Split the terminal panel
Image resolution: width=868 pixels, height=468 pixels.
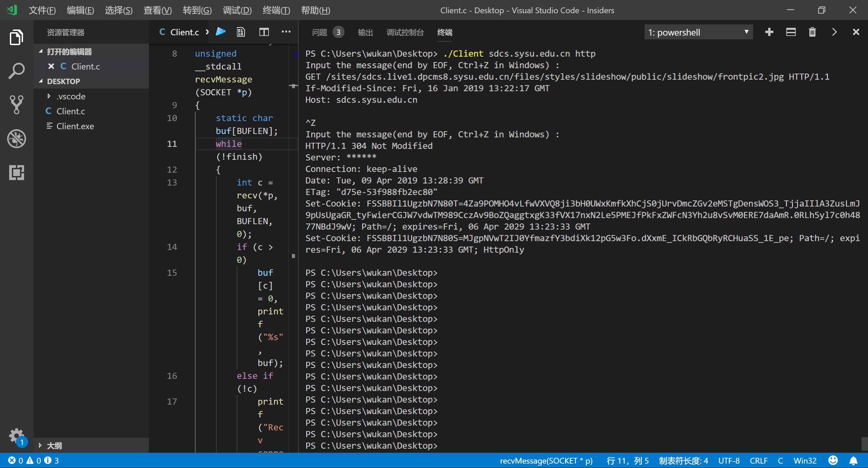tap(791, 32)
